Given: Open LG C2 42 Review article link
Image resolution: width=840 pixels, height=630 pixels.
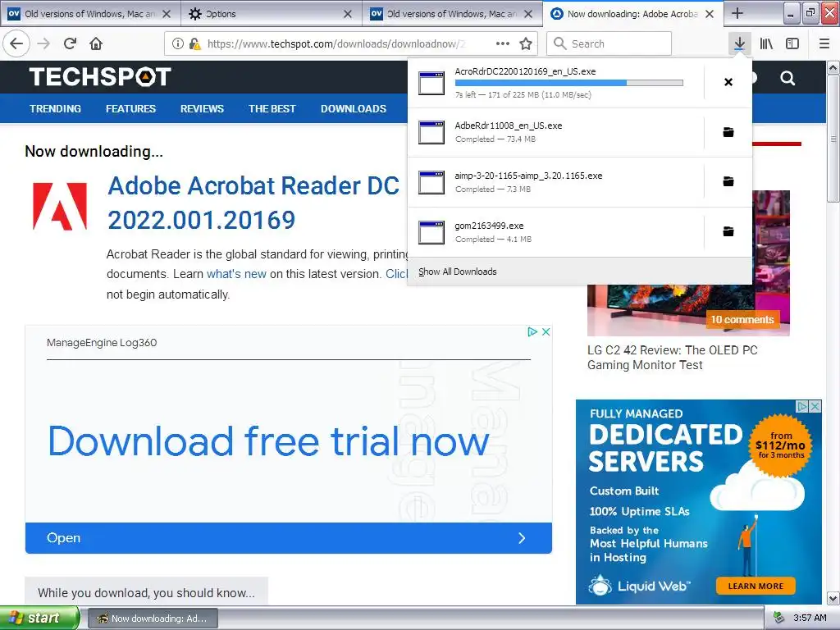Looking at the screenshot, I should pyautogui.click(x=673, y=358).
